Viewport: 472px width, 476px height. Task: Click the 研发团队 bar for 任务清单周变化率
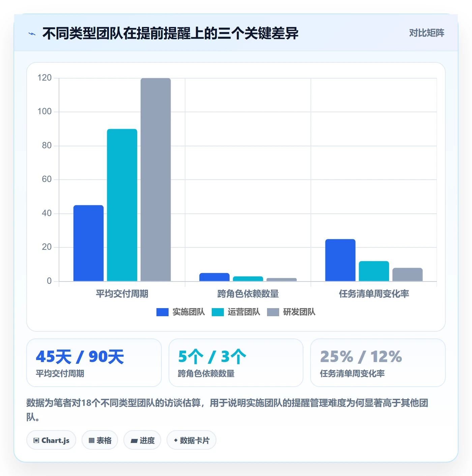pyautogui.click(x=408, y=274)
